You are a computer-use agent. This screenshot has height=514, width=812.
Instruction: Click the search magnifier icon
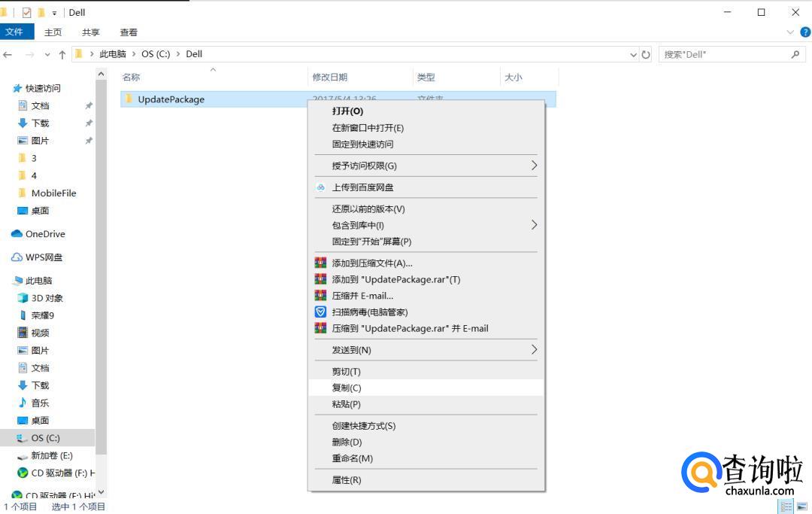click(795, 54)
